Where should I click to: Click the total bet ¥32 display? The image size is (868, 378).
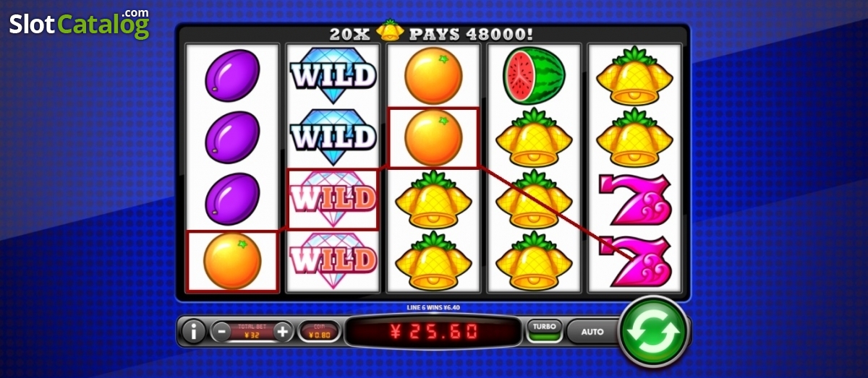pyautogui.click(x=252, y=332)
